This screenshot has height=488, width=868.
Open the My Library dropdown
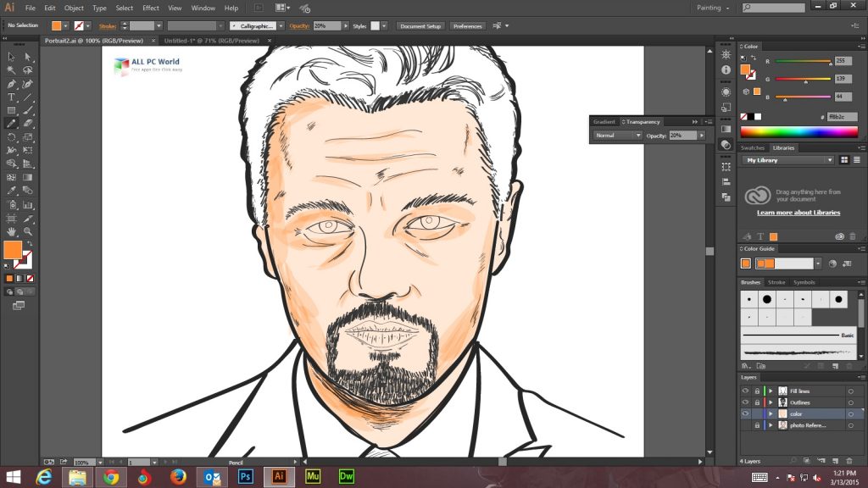point(788,160)
